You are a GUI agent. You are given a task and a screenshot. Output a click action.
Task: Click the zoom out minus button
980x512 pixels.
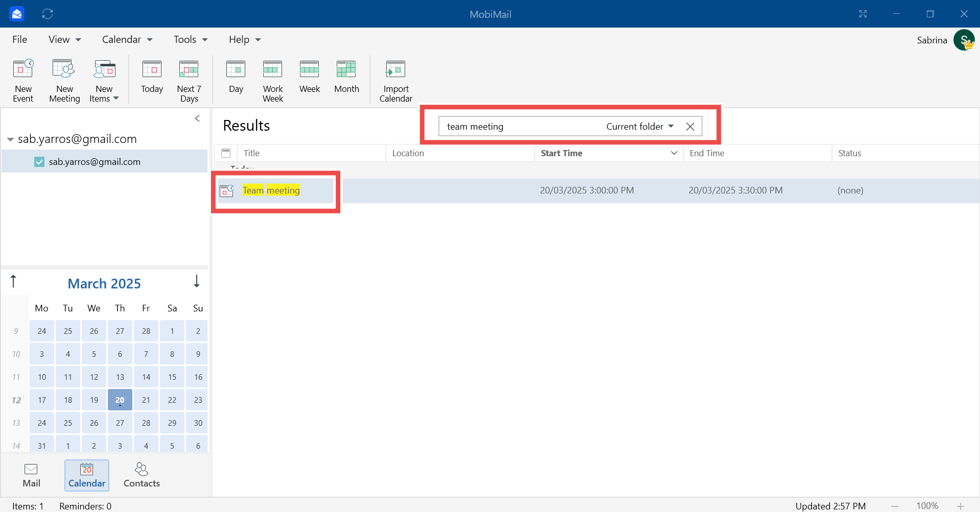tap(895, 506)
